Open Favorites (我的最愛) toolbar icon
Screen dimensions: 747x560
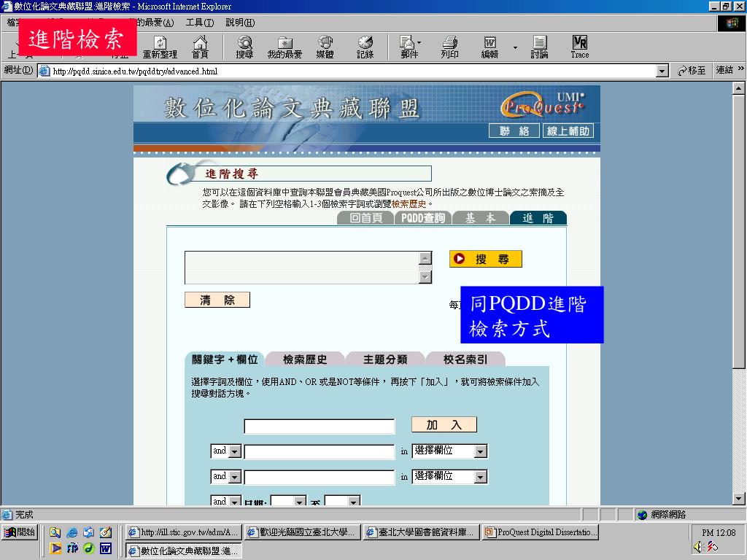pos(285,47)
